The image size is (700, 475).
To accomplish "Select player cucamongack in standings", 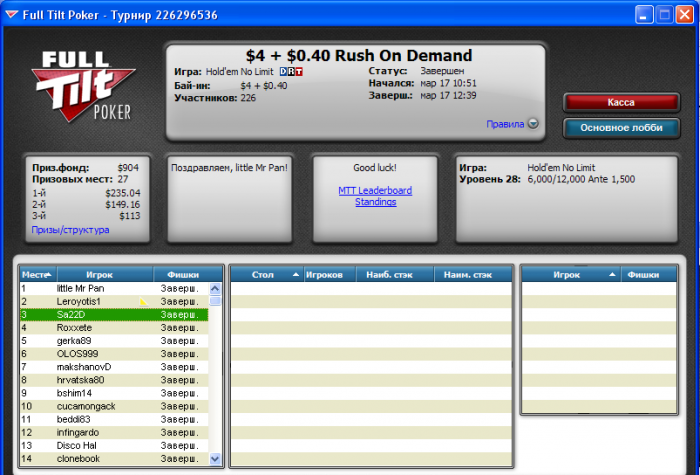I will coord(114,406).
